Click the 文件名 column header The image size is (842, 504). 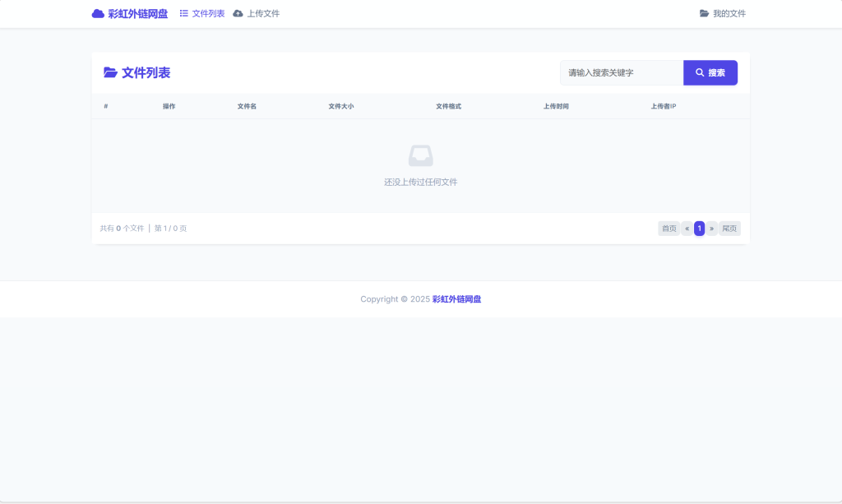click(x=247, y=107)
